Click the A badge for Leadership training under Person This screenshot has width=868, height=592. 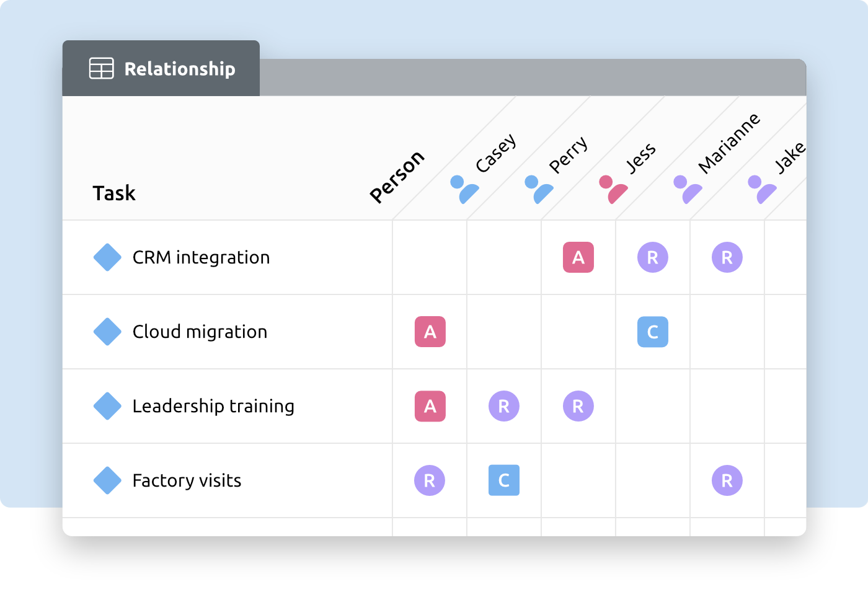(x=430, y=406)
